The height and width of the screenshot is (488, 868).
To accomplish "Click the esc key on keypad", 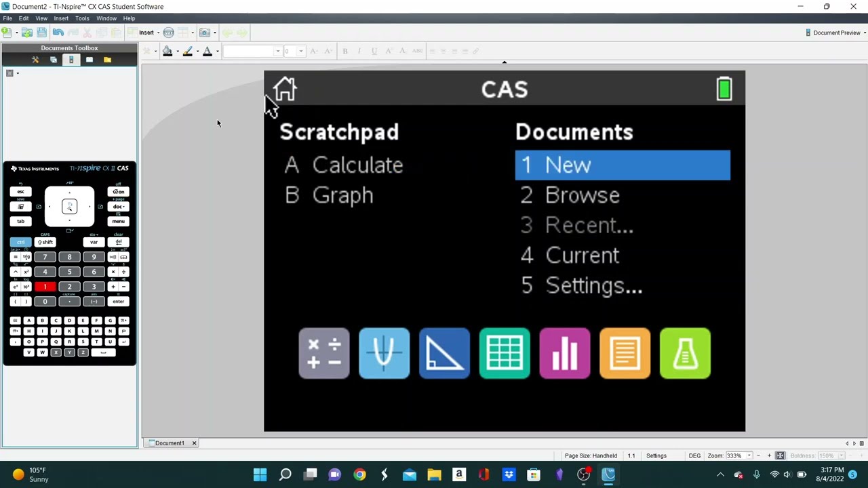I will [20, 192].
